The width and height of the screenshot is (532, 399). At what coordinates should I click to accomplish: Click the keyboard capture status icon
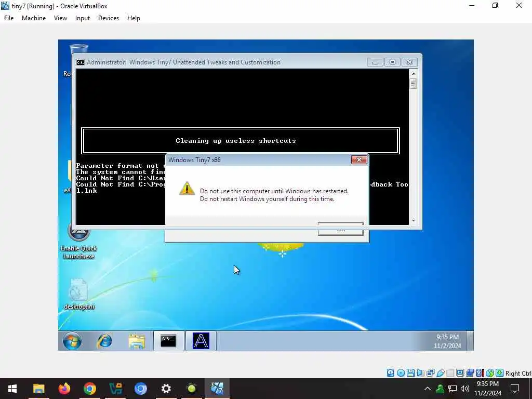click(x=500, y=373)
